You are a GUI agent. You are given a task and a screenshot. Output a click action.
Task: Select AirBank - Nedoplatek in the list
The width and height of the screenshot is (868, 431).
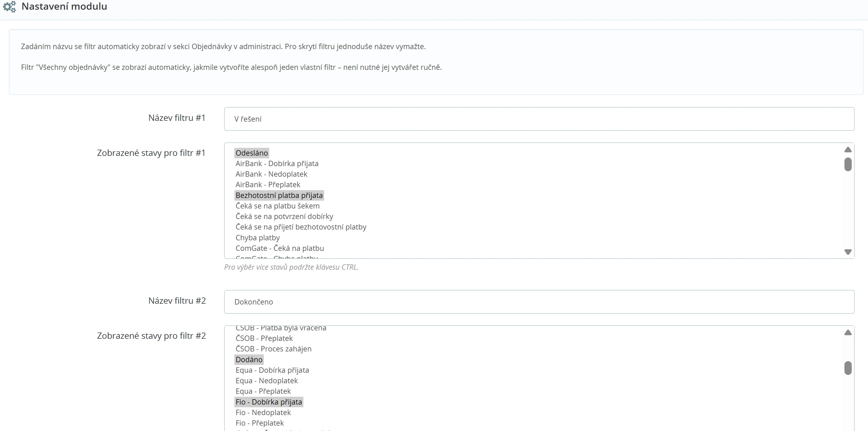271,174
